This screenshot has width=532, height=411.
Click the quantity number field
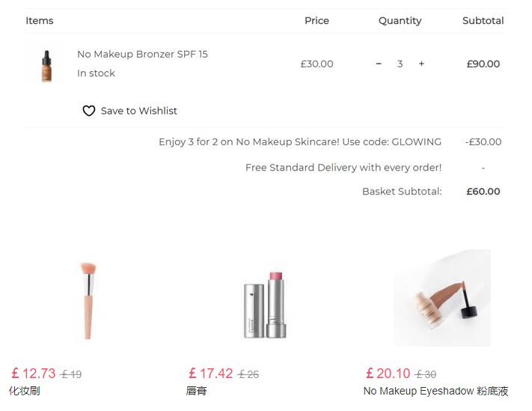pos(400,64)
